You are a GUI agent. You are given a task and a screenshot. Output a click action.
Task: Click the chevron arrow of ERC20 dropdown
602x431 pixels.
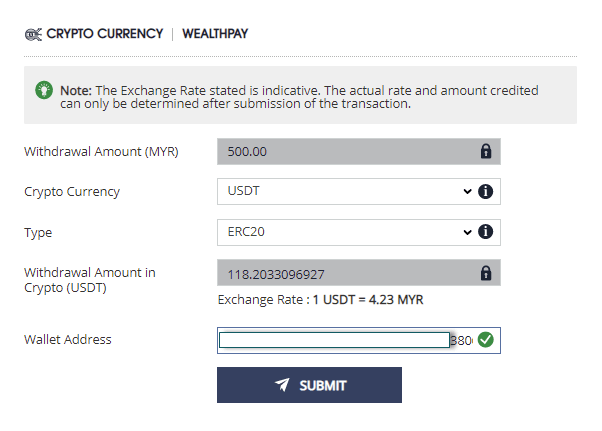467,232
